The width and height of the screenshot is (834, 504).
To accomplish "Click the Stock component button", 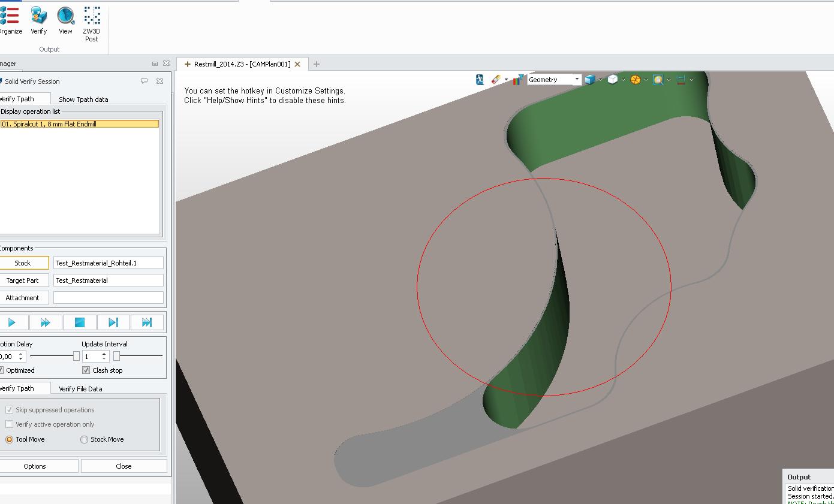I will click(23, 263).
